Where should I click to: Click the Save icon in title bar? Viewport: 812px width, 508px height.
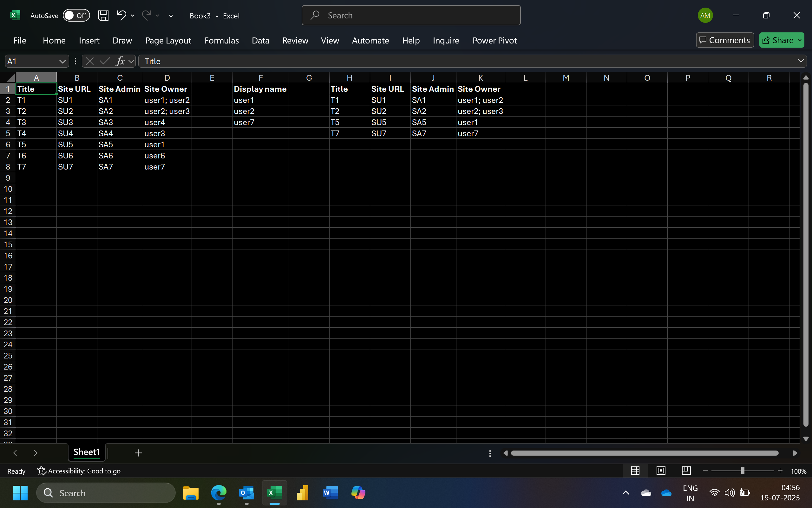click(x=103, y=16)
